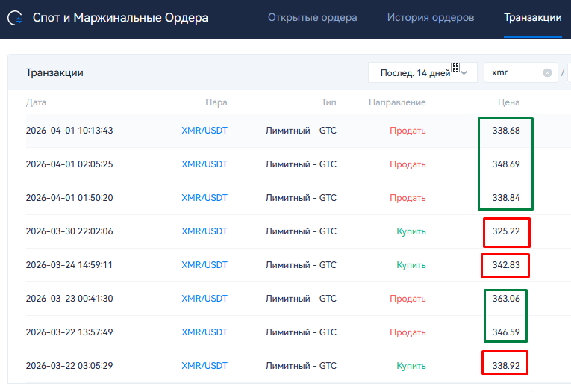Screen dimensions: 571x392
Task: Select the Транзакции tab in header
Action: pyautogui.click(x=532, y=17)
